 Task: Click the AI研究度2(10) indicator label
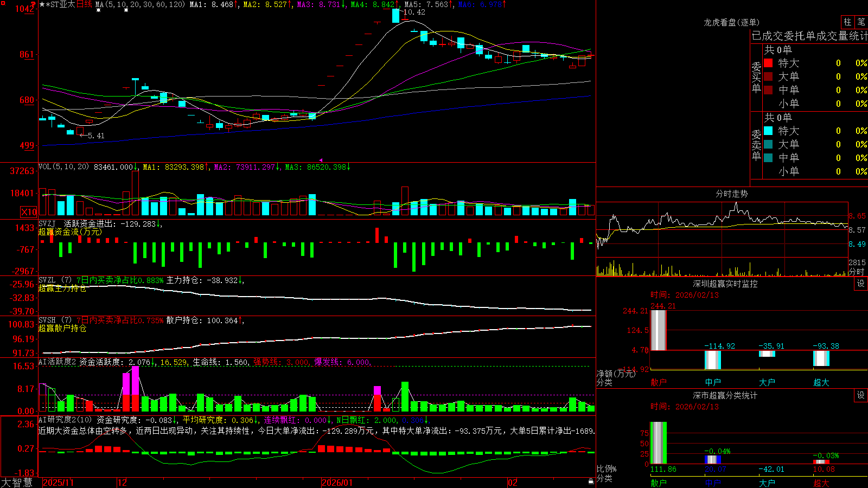coord(65,420)
